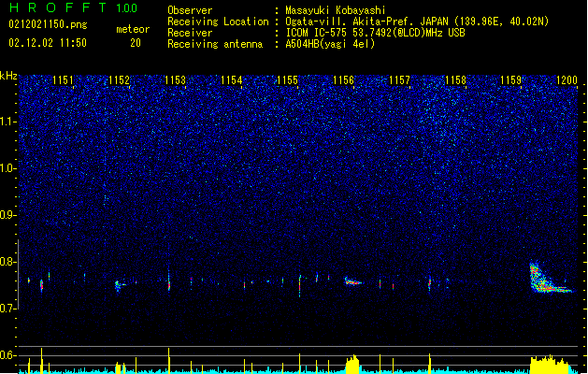Click the 'meteor' label
588x374 pixels.
(133, 29)
